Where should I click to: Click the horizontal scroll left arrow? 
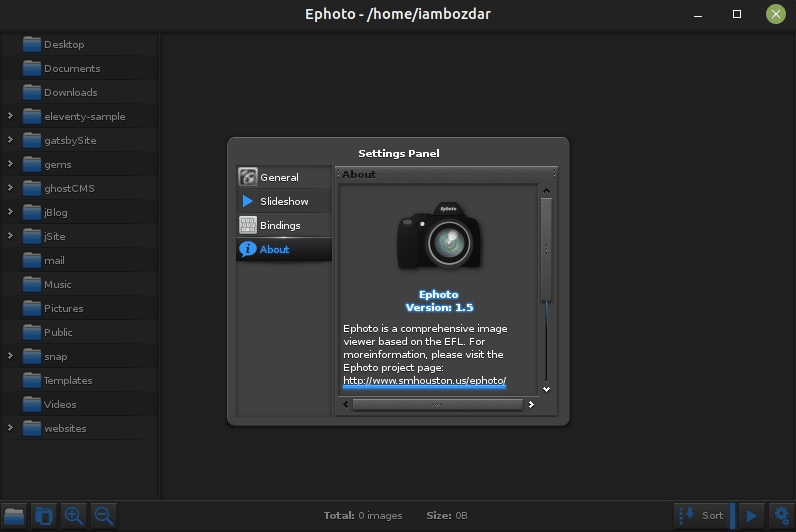pyautogui.click(x=346, y=405)
